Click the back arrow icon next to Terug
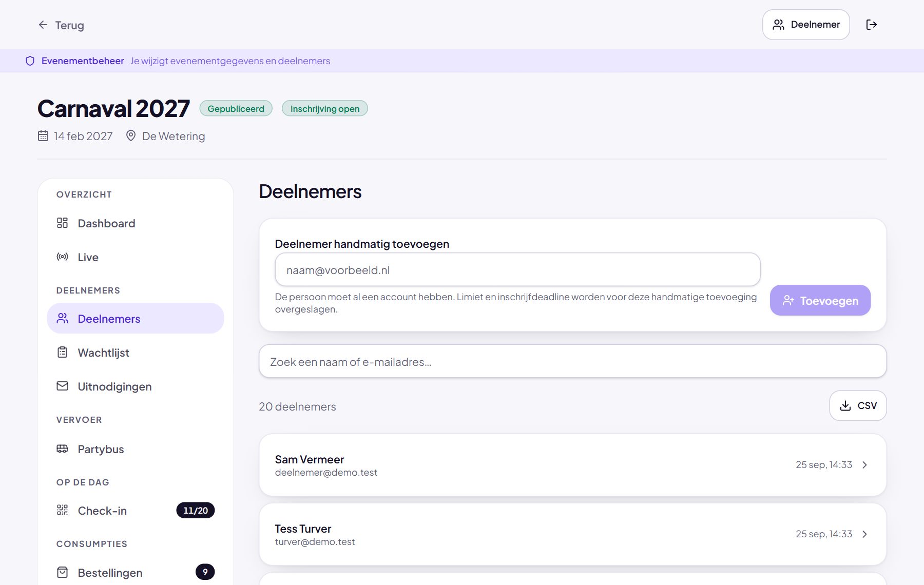This screenshot has width=924, height=585. tap(43, 25)
